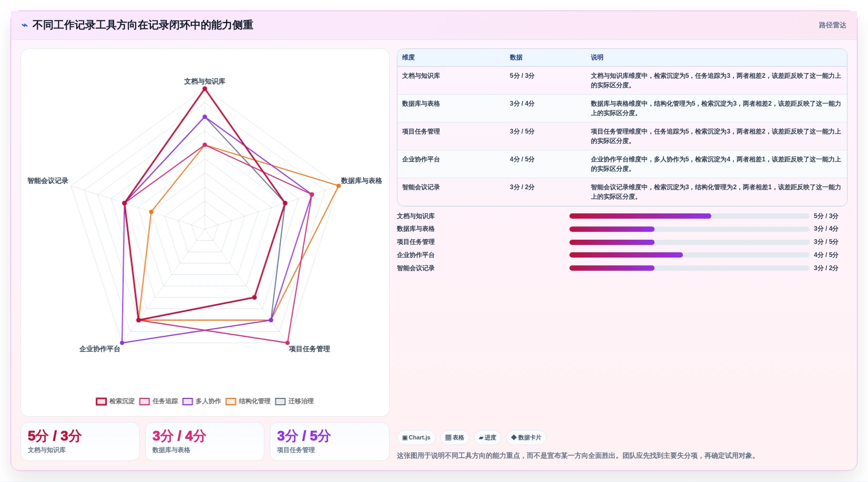This screenshot has width=868, height=482.
Task: Click the 进度 tag chip
Action: [487, 437]
